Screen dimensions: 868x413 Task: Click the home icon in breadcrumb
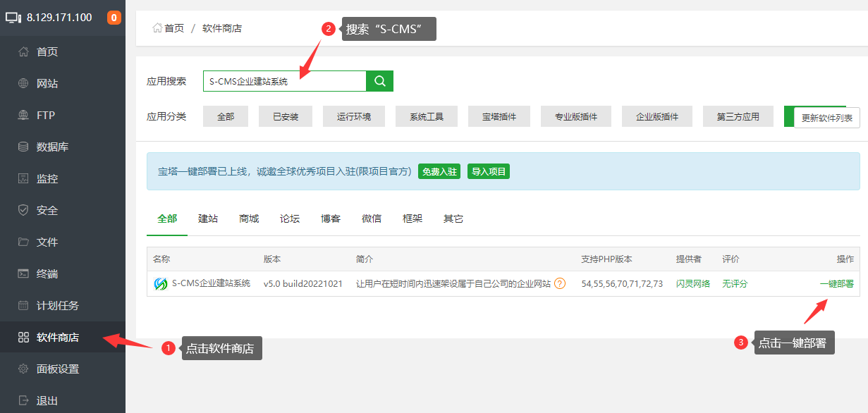tap(157, 28)
